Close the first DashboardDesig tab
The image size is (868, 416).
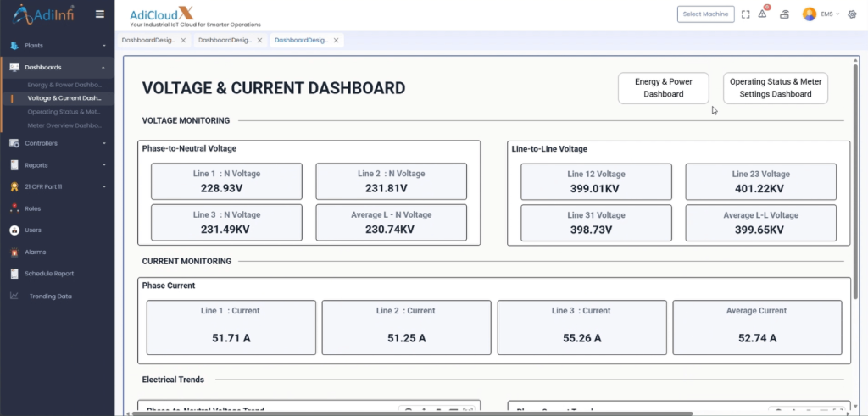coord(183,41)
